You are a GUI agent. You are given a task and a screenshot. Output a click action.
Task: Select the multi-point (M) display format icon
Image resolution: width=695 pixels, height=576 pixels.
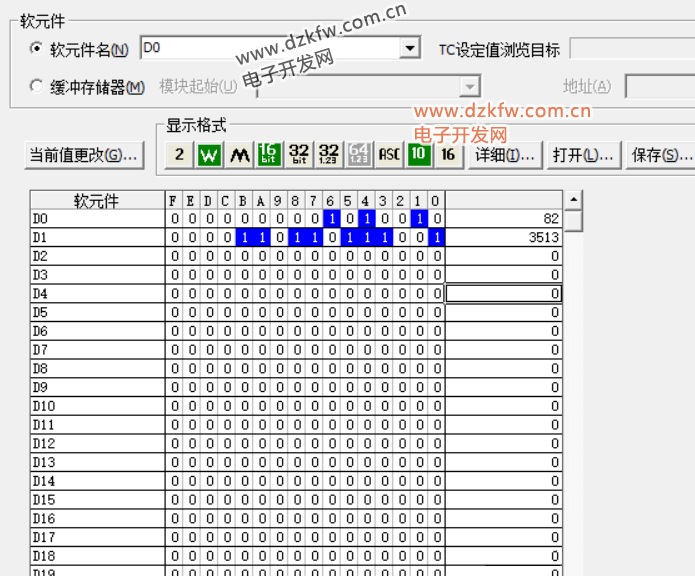(x=239, y=154)
